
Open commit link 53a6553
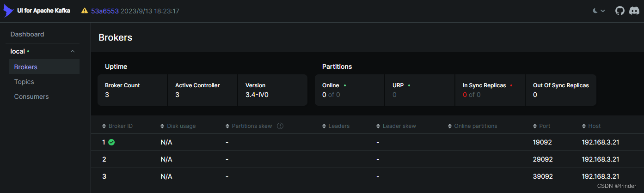tap(104, 11)
